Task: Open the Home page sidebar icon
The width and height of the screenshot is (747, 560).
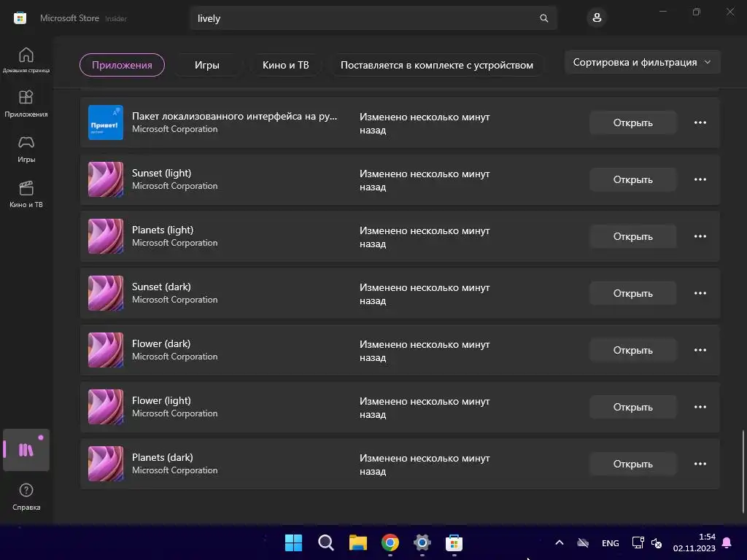Action: click(26, 60)
